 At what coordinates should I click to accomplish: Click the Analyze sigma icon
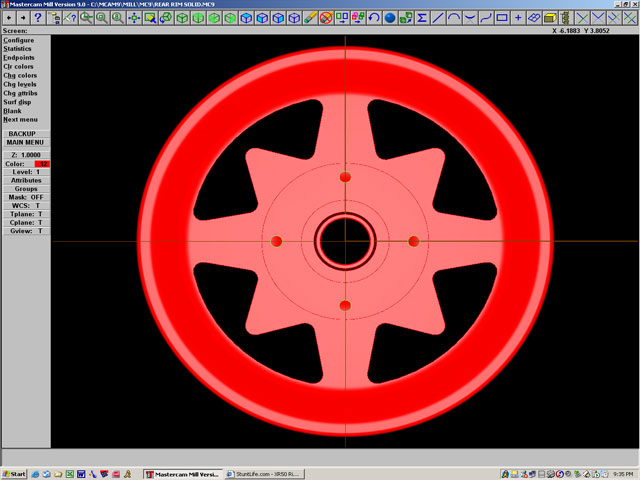click(422, 18)
